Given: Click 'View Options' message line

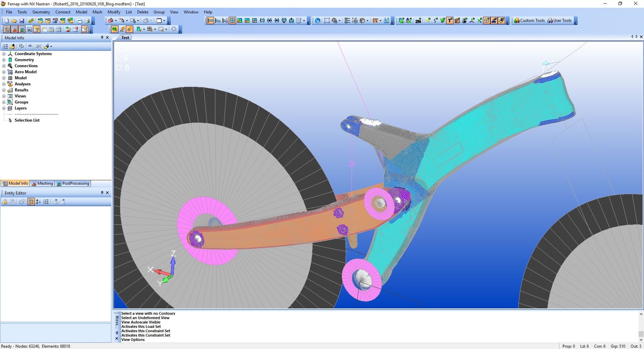Looking at the screenshot, I should tap(133, 340).
